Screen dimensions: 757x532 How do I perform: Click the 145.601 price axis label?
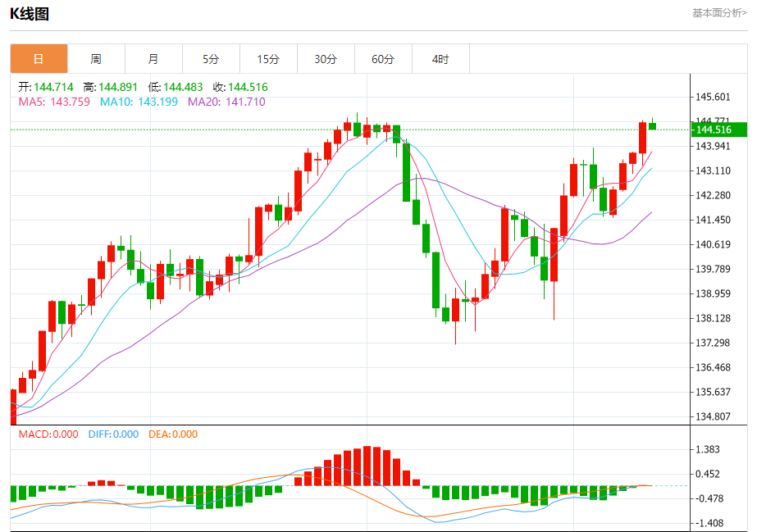pos(713,97)
